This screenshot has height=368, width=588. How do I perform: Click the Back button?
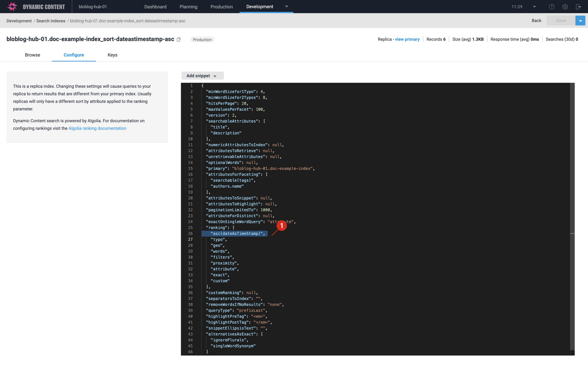click(x=536, y=21)
